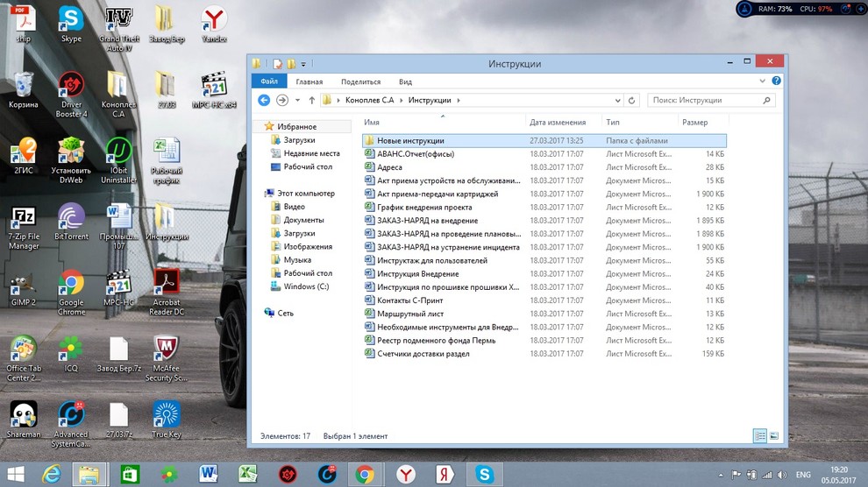Switch to large icons view in status bar
868x487 pixels.
[x=774, y=435]
